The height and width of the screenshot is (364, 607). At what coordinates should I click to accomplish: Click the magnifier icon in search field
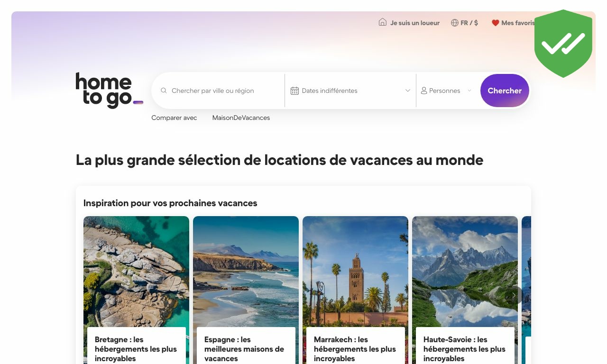164,91
